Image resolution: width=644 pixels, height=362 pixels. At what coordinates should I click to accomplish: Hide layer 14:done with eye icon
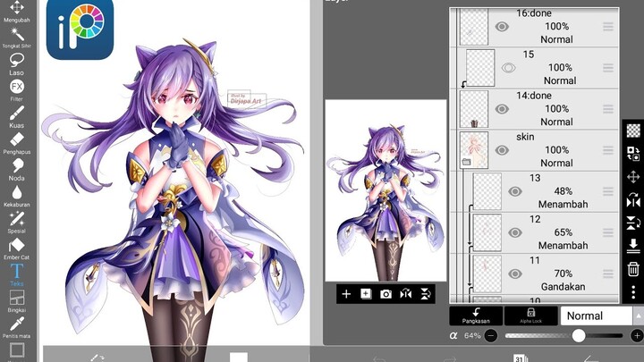[x=502, y=109]
